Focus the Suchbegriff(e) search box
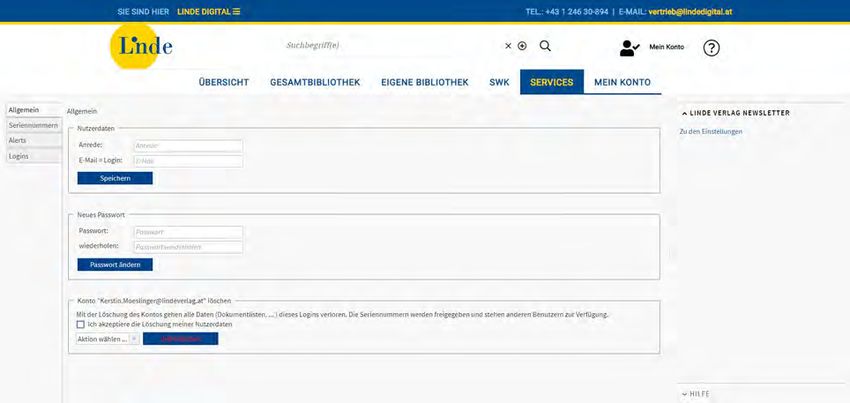This screenshot has width=850, height=403. tap(390, 46)
